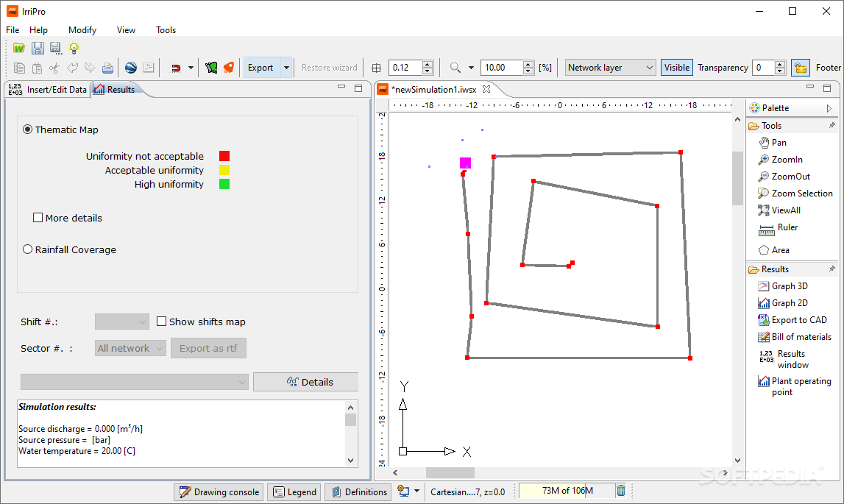
Task: Toggle the Visible layer button
Action: (677, 68)
